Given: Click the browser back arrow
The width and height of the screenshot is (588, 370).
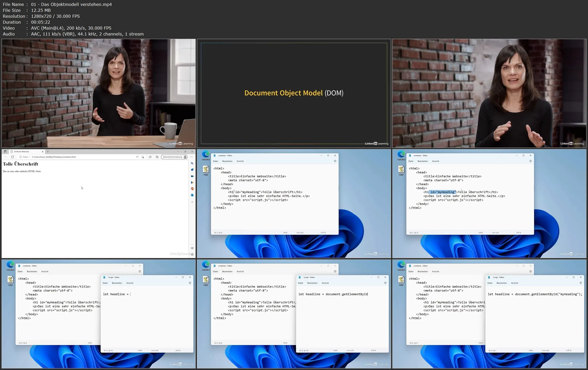Looking at the screenshot, I should pyautogui.click(x=6, y=157).
